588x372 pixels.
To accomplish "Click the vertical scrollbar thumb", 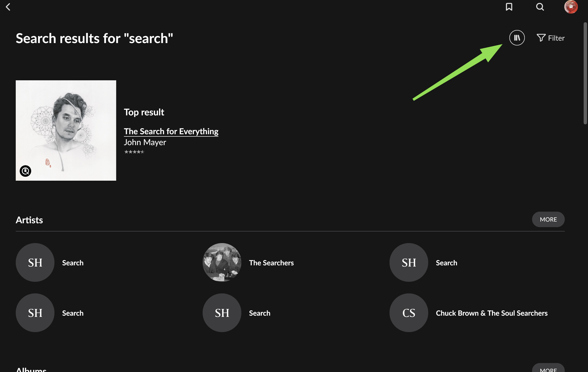I will point(585,73).
